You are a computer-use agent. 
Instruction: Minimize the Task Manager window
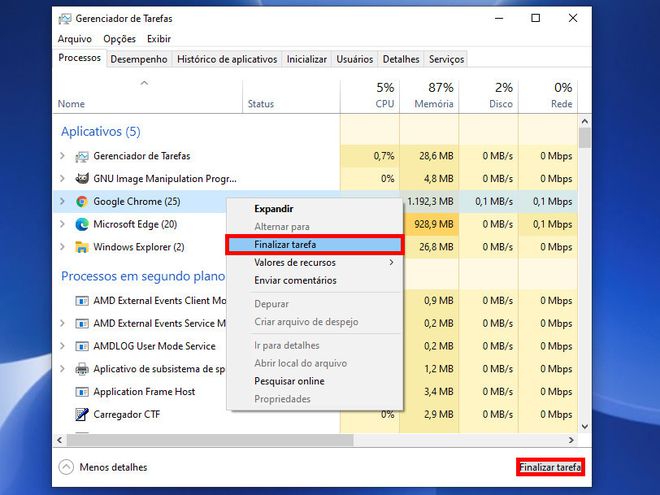499,18
